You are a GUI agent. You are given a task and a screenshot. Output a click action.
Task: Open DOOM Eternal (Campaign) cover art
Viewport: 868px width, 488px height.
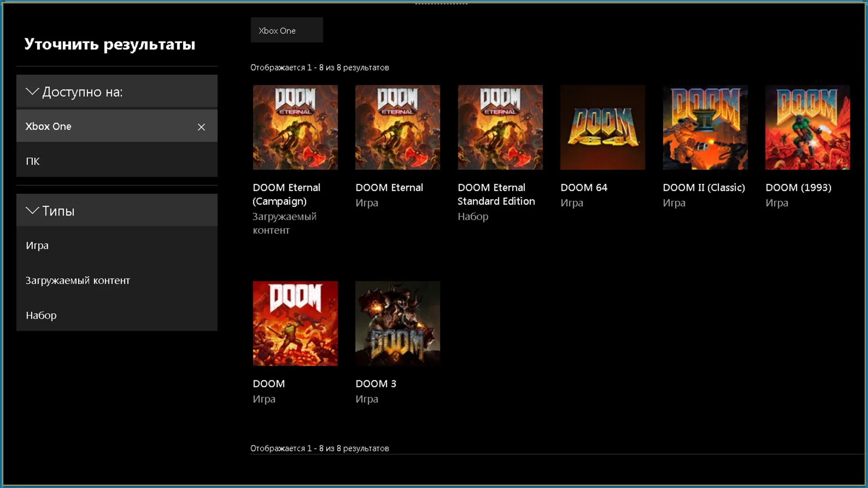pyautogui.click(x=295, y=127)
